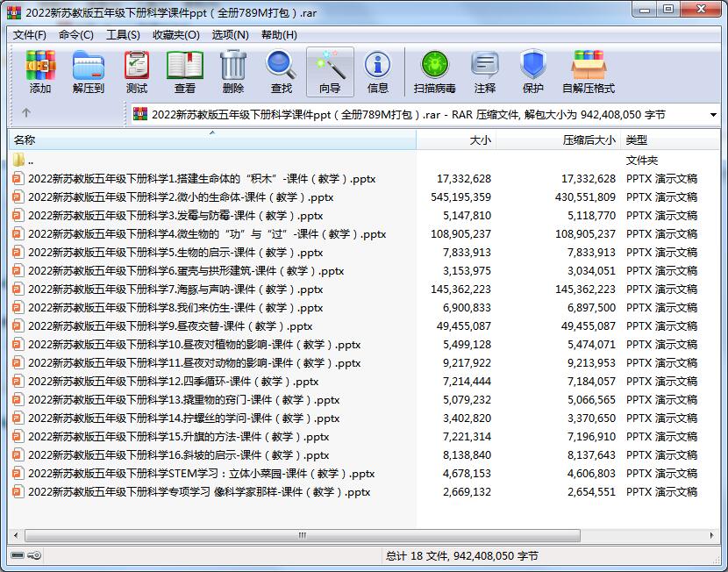This screenshot has height=572, width=728.
Task: Click size value 2,669,132
Action: click(467, 491)
